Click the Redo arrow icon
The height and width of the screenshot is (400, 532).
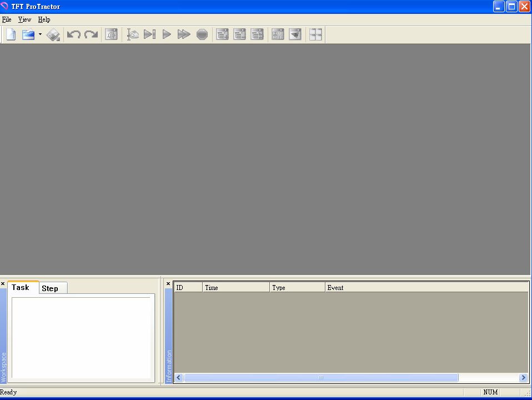(x=91, y=34)
